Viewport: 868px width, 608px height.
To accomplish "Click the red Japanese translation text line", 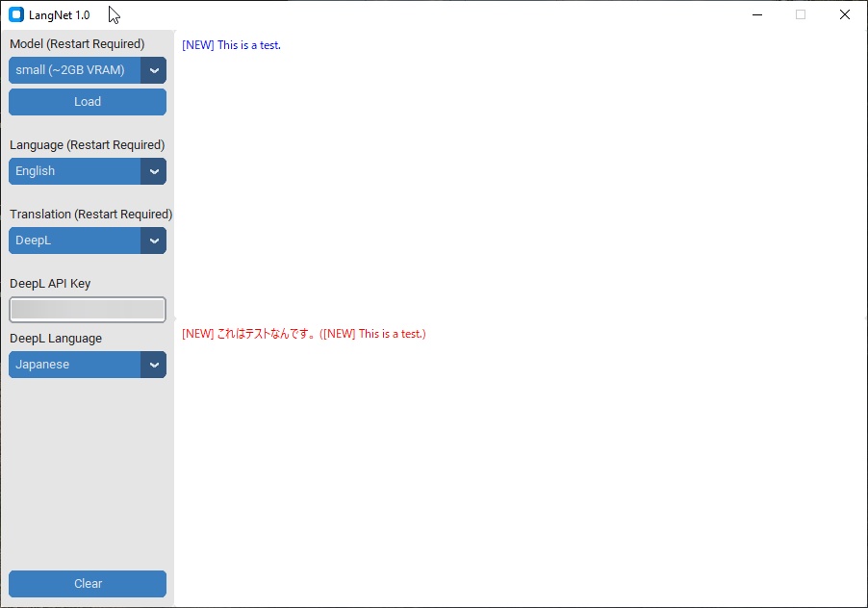I will [304, 334].
